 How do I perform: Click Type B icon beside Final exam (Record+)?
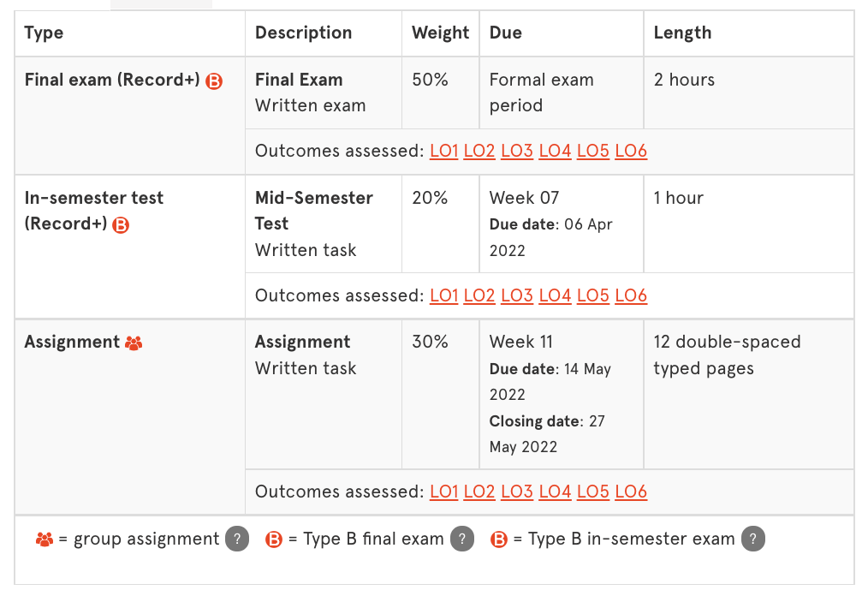point(214,81)
